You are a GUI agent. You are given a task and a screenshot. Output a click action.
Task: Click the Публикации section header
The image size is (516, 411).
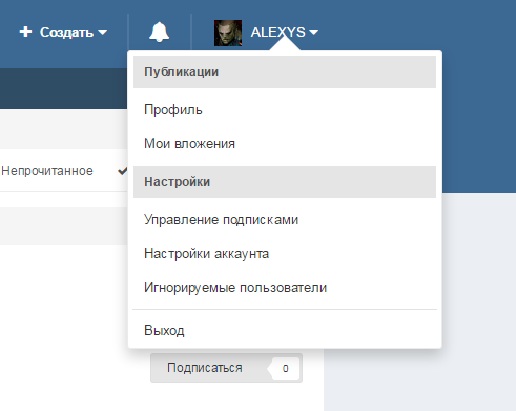pos(284,72)
